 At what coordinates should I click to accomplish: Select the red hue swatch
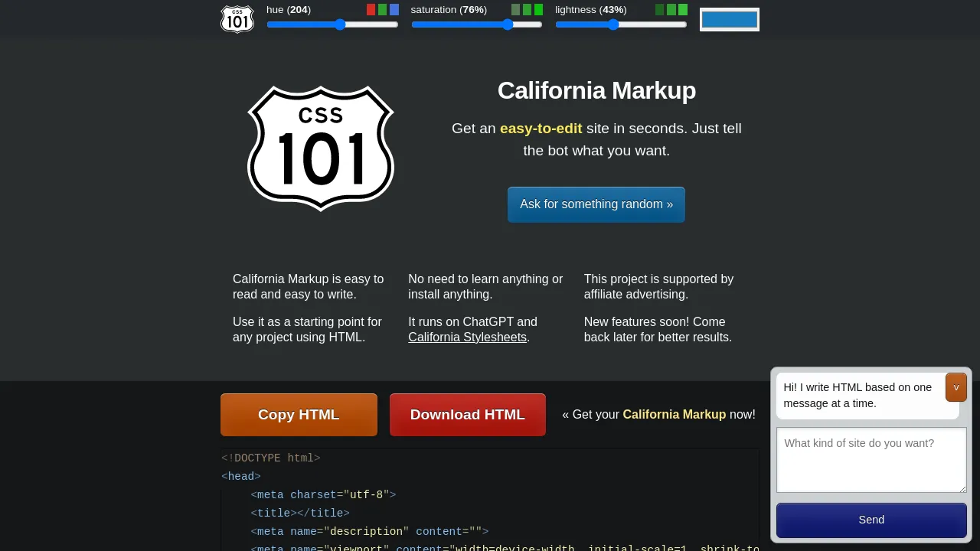pyautogui.click(x=371, y=10)
